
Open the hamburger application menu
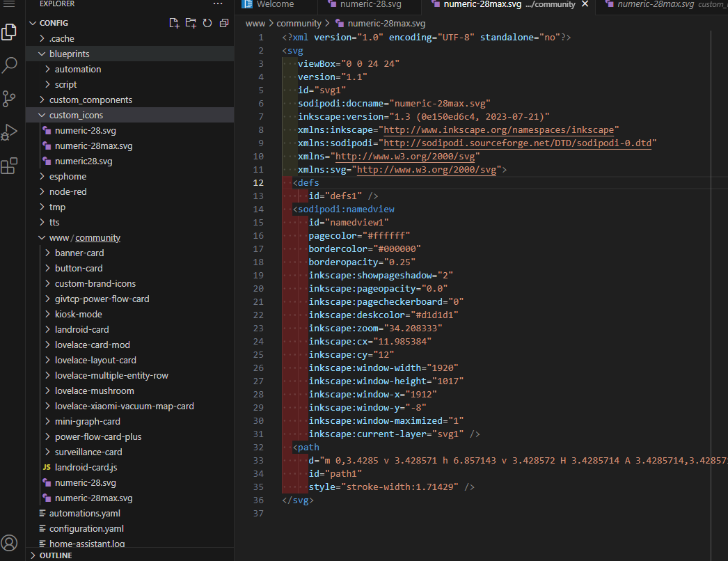click(10, 4)
